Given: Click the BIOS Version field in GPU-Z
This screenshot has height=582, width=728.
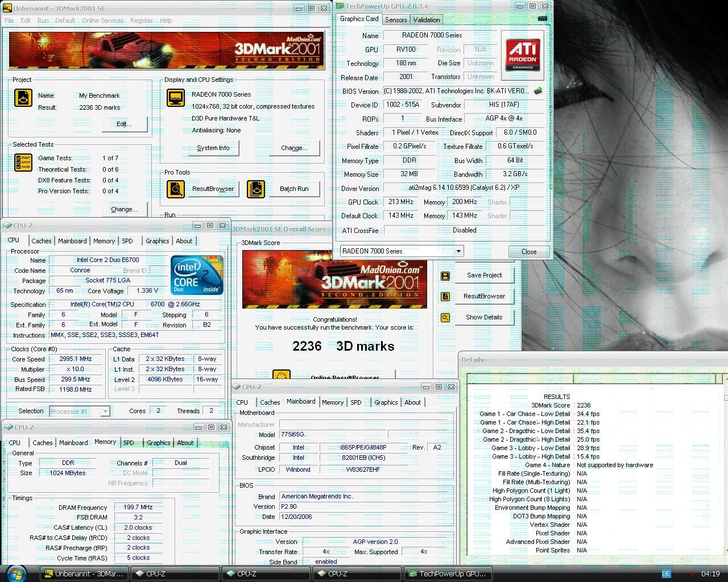Looking at the screenshot, I should [x=457, y=91].
